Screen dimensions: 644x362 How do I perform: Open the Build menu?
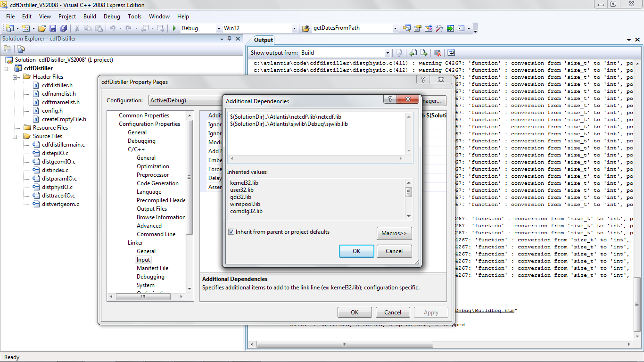pos(90,16)
